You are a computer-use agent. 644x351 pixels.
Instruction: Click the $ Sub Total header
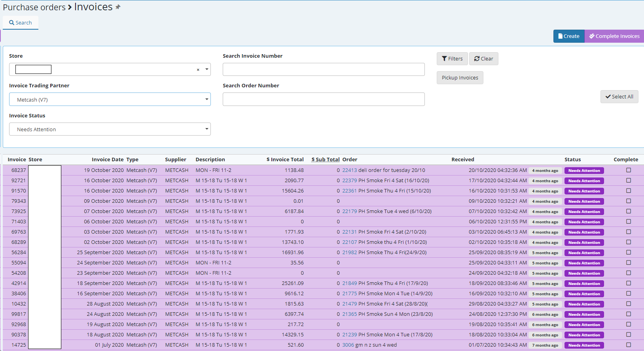326,160
